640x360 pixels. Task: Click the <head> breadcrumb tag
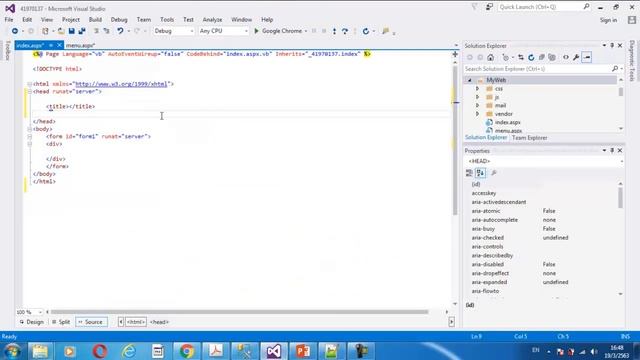pos(159,322)
